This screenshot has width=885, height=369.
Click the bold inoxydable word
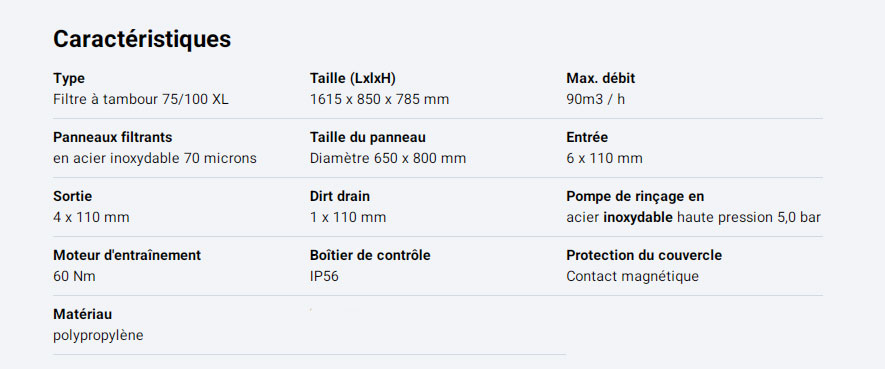click(638, 218)
